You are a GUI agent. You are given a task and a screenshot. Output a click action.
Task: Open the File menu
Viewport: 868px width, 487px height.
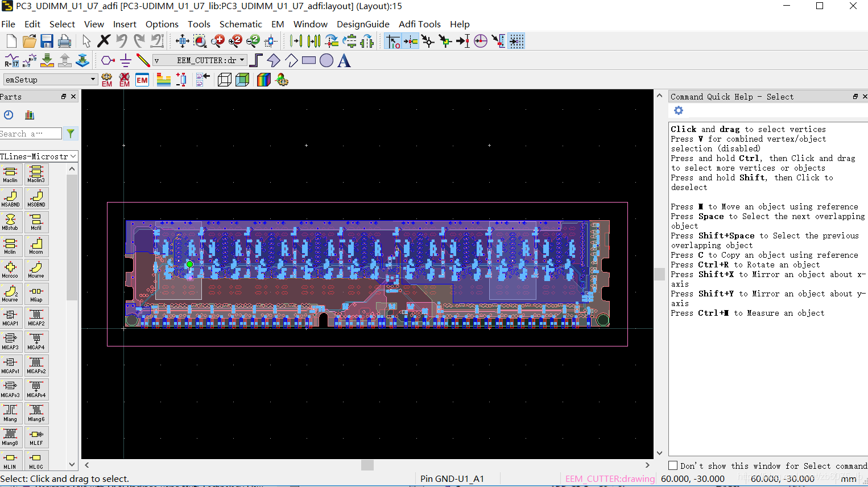point(9,24)
